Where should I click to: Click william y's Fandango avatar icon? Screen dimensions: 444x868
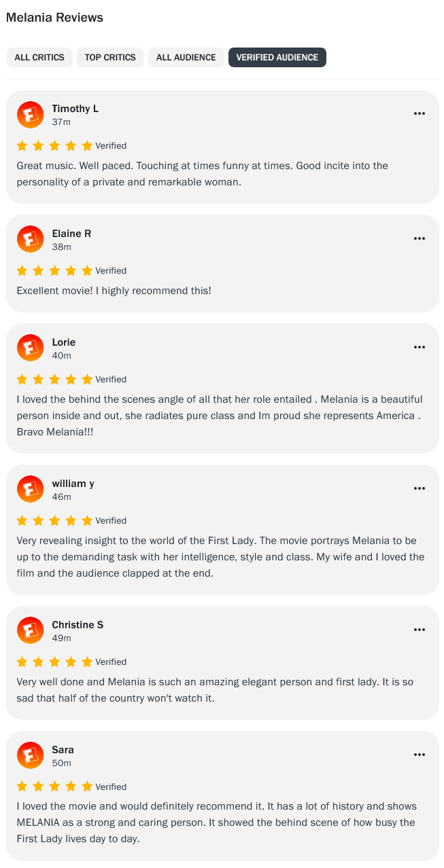pyautogui.click(x=30, y=489)
